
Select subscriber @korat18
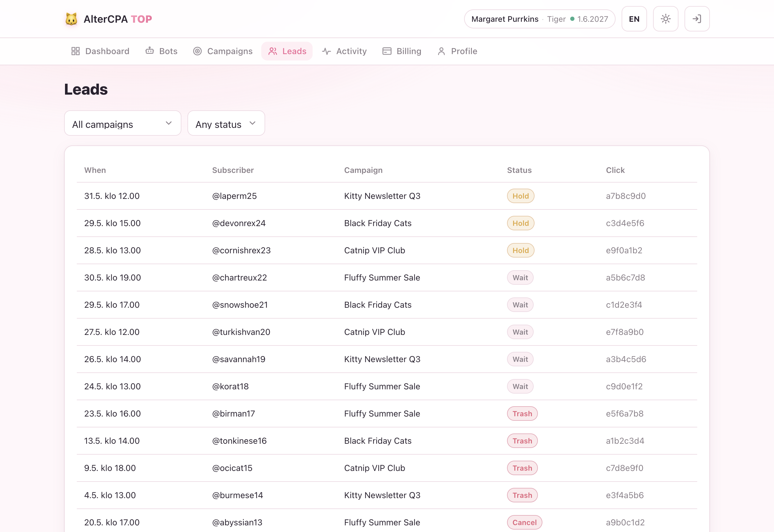click(230, 386)
